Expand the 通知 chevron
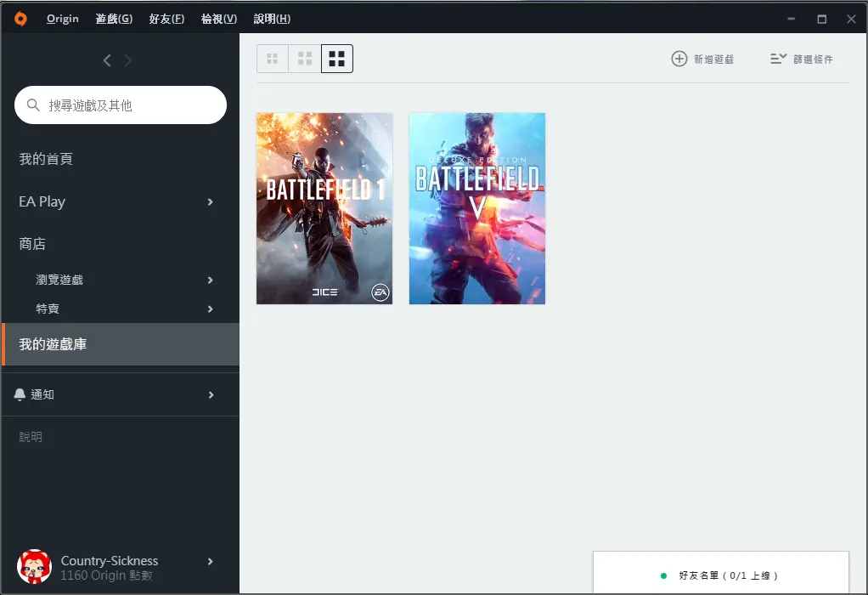 (x=211, y=395)
